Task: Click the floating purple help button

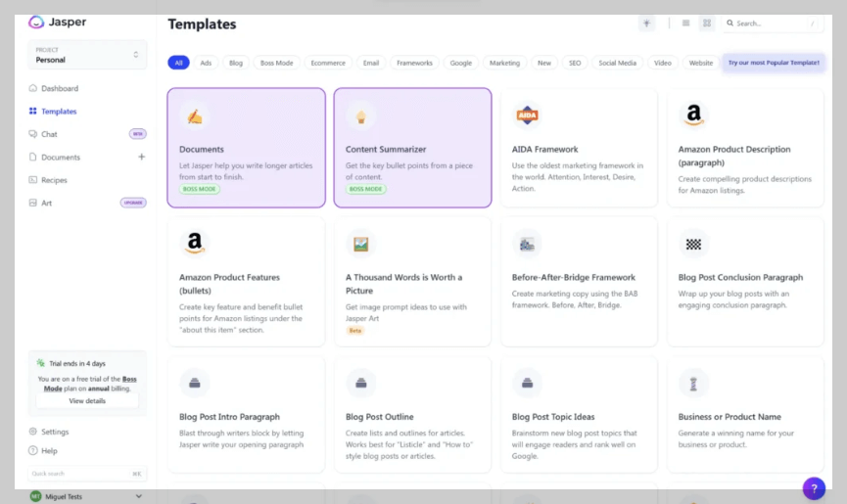Action: click(x=814, y=488)
